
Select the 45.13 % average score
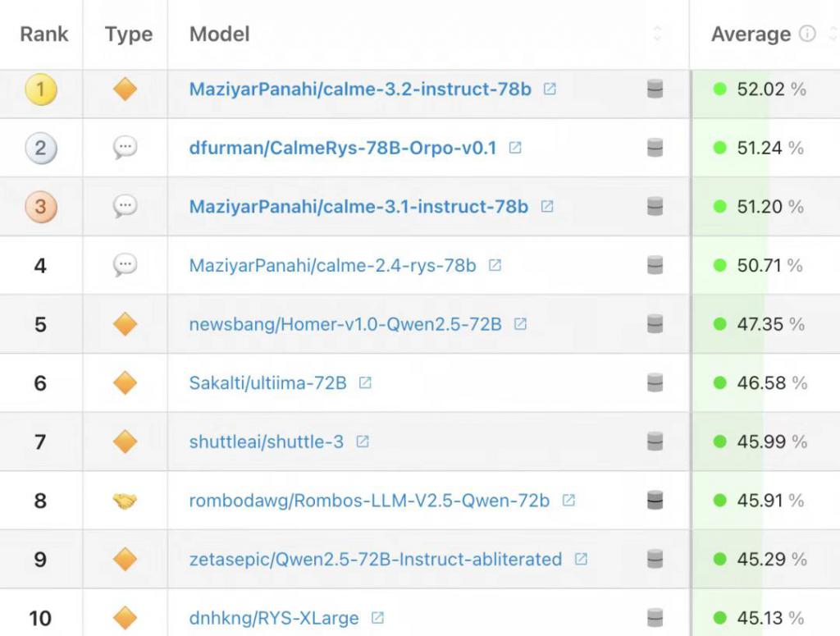tap(770, 618)
